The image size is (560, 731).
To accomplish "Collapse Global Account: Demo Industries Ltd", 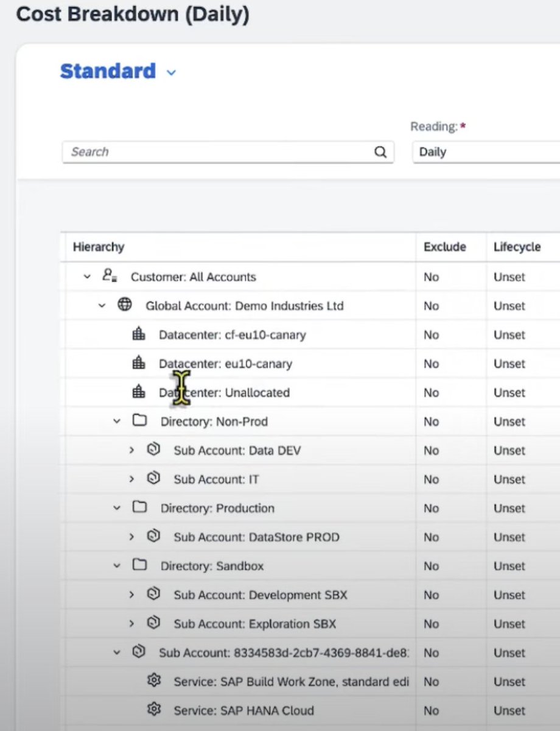I will 102,306.
